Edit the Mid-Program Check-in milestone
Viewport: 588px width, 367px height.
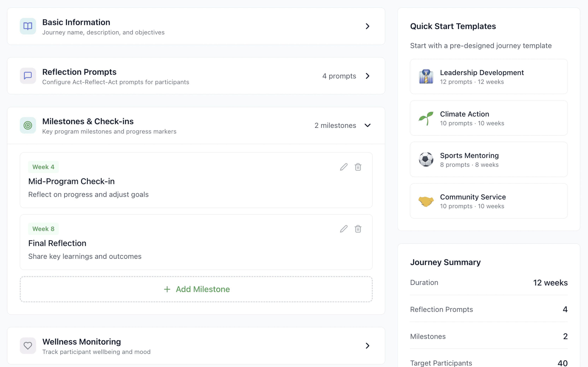pos(344,167)
